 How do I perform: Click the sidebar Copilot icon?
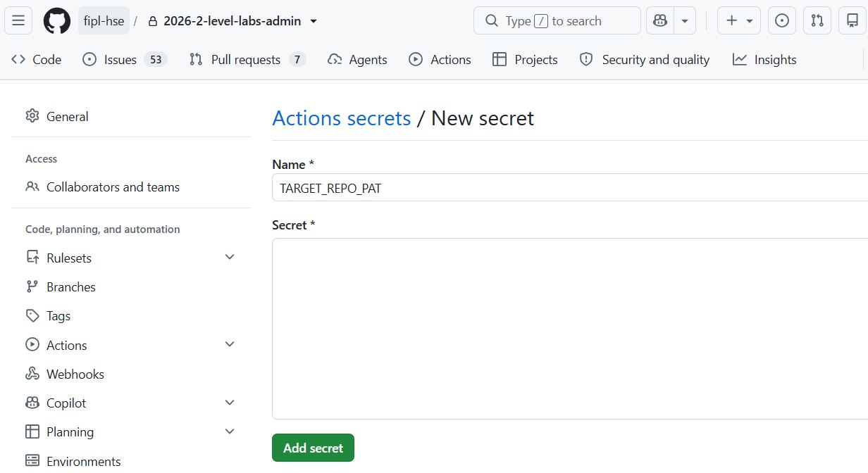(32, 403)
